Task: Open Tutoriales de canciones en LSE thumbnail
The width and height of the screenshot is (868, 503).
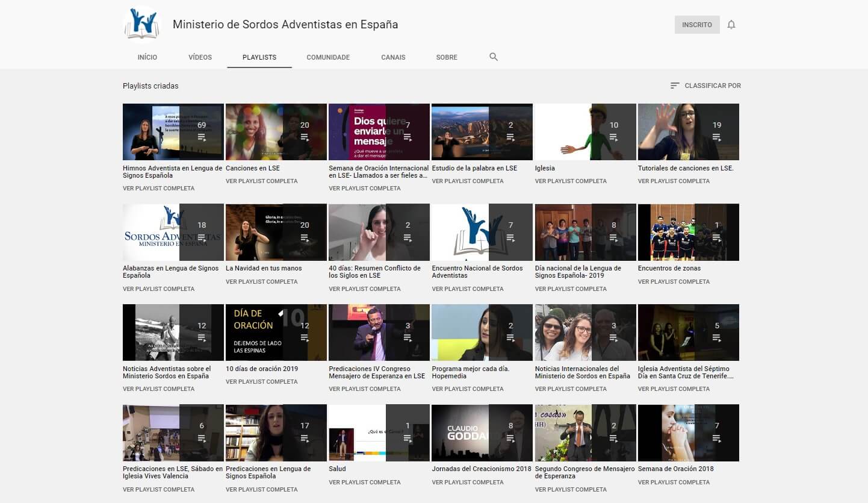Action: 688,132
